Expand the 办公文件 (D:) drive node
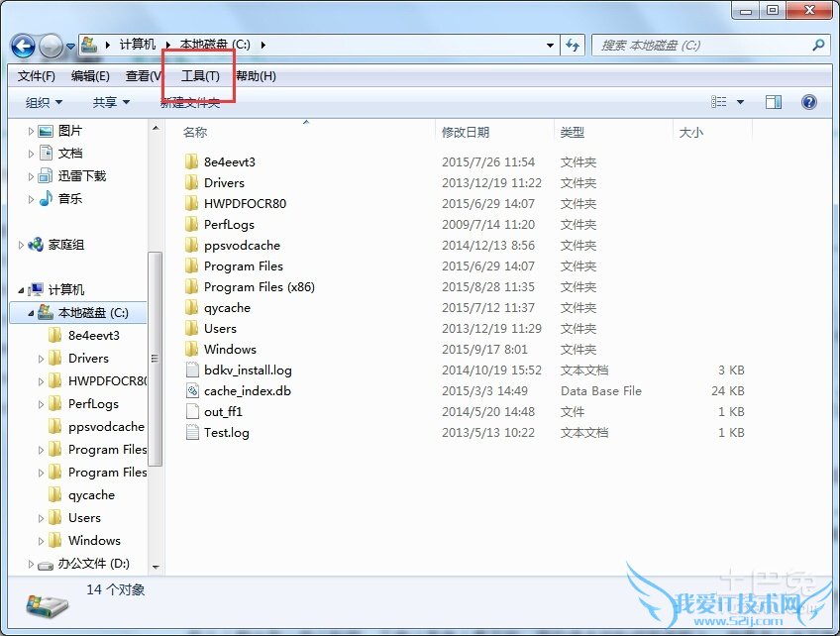 coord(31,564)
